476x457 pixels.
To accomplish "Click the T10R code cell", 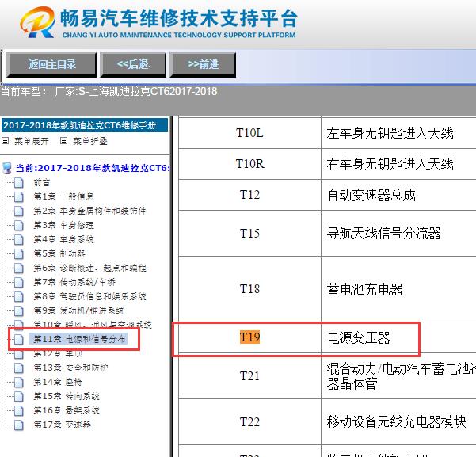I will pyautogui.click(x=249, y=164).
